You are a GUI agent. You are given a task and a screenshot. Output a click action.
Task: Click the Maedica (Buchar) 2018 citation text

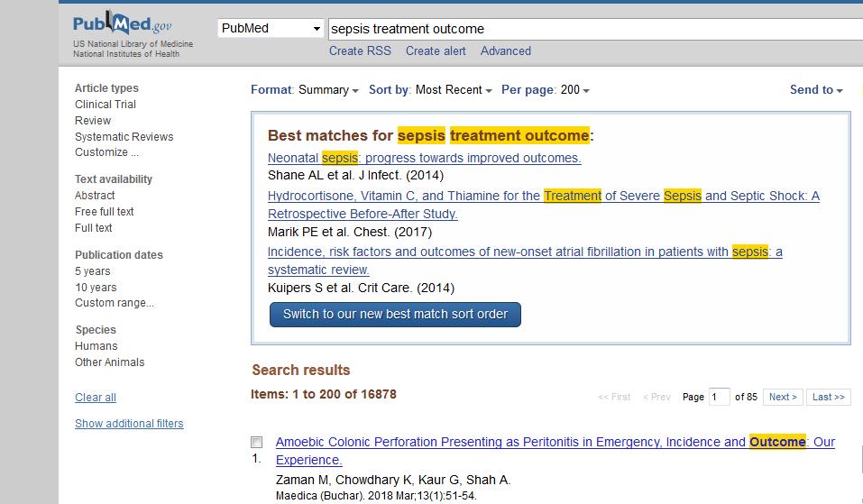[x=376, y=496]
